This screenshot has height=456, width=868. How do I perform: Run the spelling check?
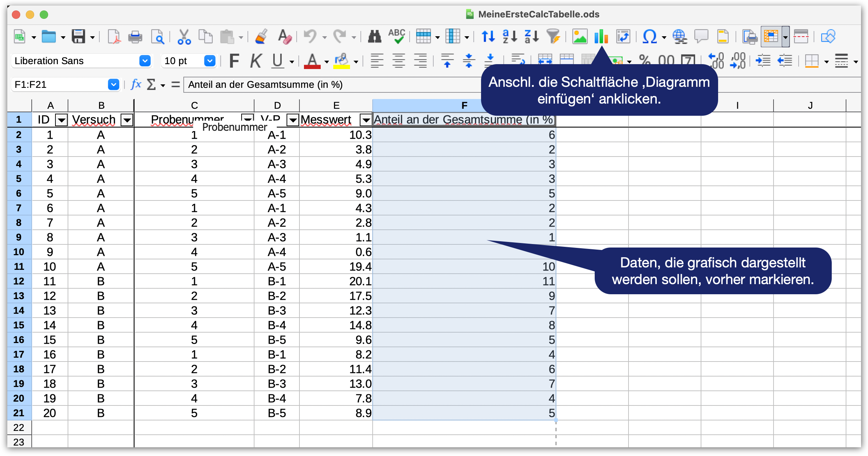pyautogui.click(x=397, y=36)
